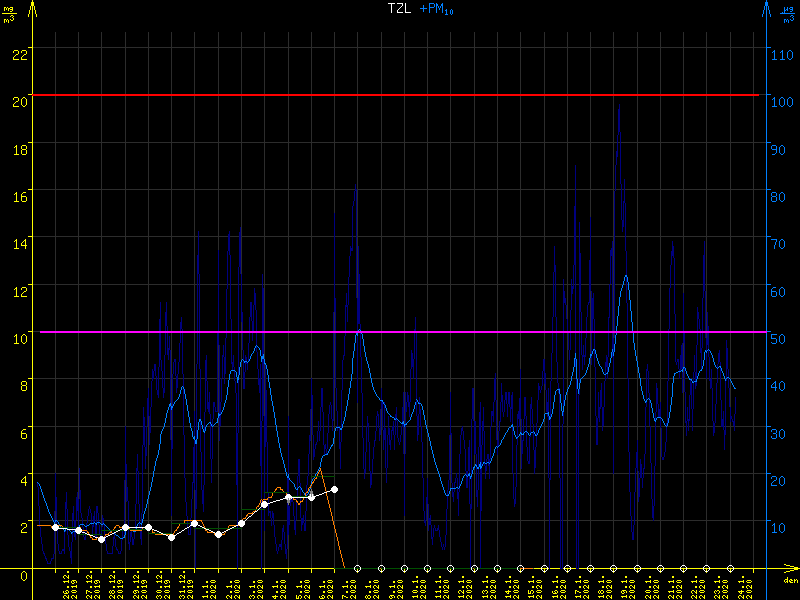Viewport: 800px width, 600px height.
Task: Click the 'den' label at x-axis end
Action: coord(790,581)
